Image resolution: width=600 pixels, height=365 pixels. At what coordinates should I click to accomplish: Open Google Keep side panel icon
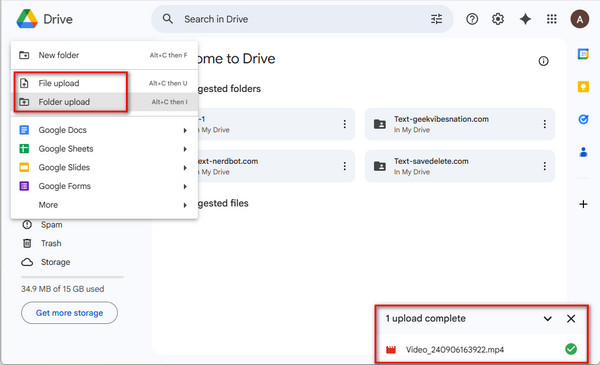pyautogui.click(x=583, y=87)
